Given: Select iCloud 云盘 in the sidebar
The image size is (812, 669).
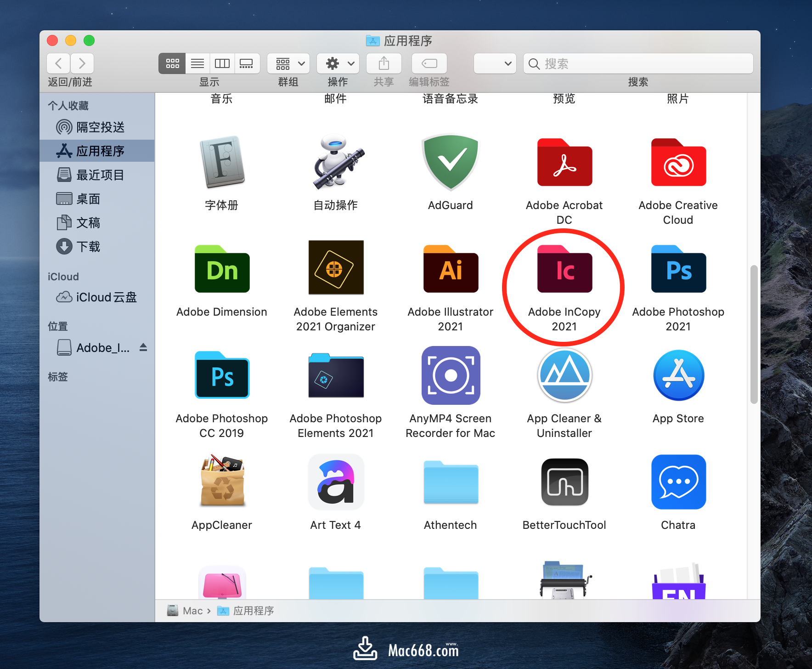Looking at the screenshot, I should pyautogui.click(x=97, y=297).
